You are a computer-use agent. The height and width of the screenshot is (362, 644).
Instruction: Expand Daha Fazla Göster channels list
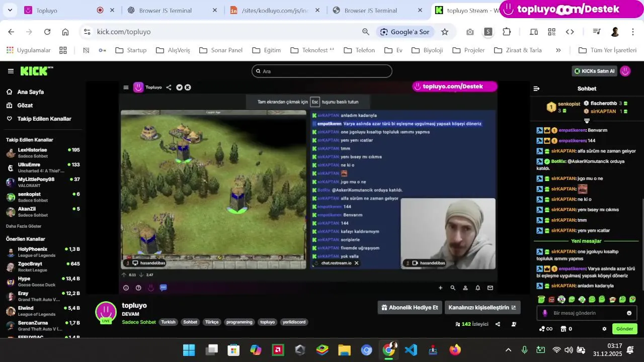(x=24, y=226)
